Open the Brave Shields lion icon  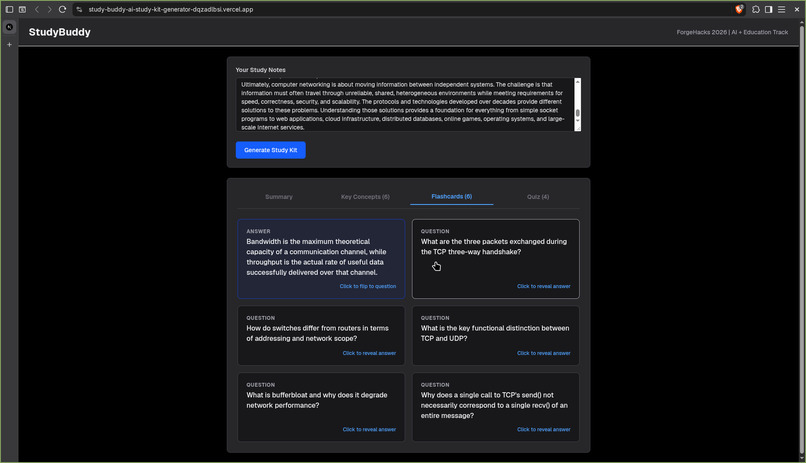[x=739, y=9]
